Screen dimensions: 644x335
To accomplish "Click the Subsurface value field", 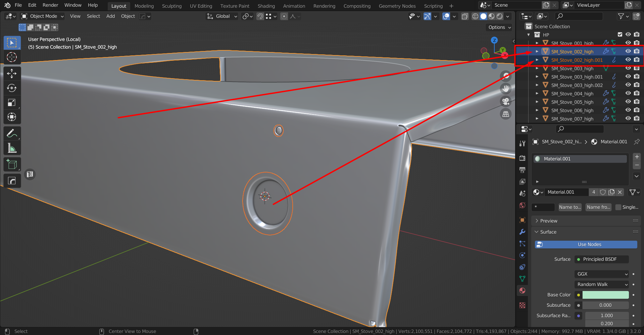I will 605,305.
